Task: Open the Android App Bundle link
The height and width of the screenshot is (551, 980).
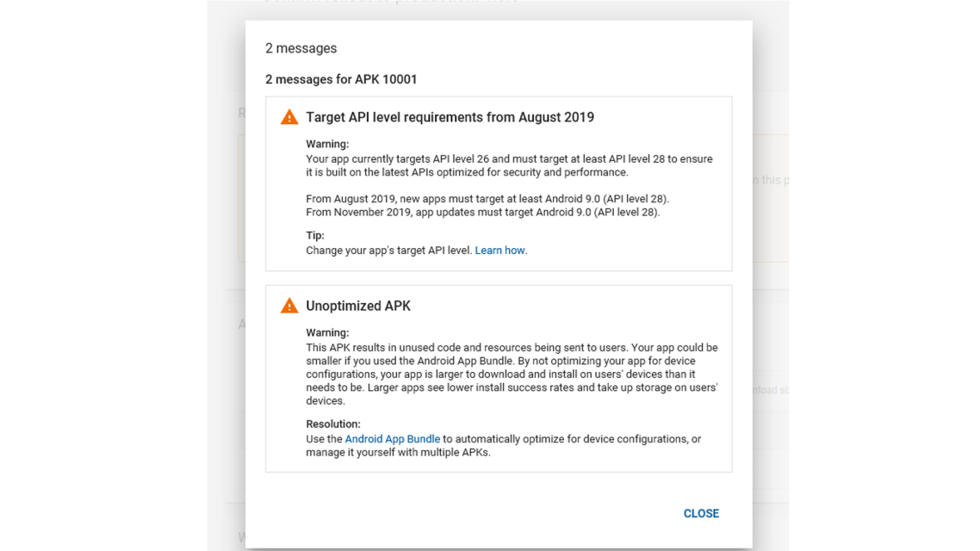Action: [392, 438]
